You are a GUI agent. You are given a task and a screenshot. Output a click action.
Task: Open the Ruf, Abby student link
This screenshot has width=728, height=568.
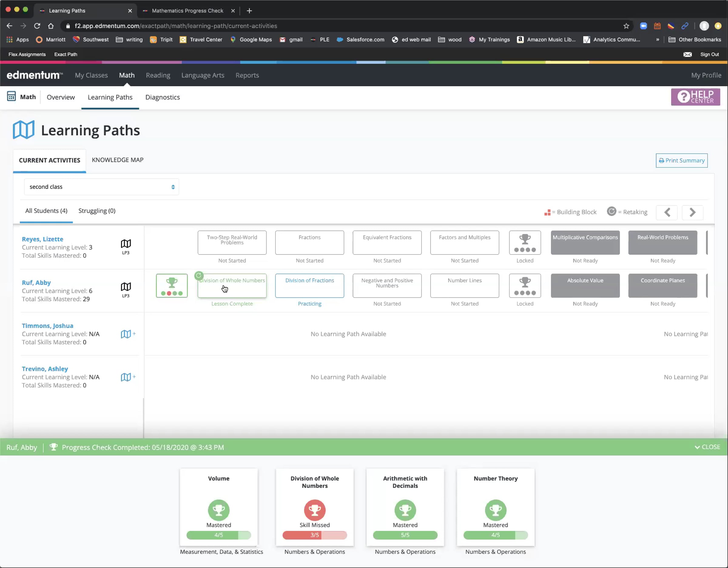(36, 283)
